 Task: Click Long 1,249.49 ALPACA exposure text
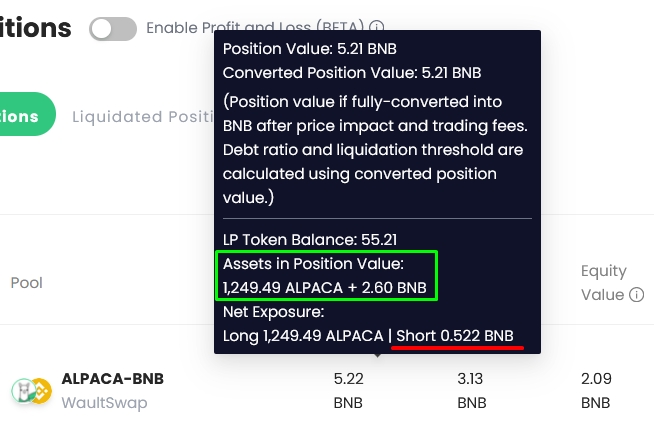tap(302, 336)
